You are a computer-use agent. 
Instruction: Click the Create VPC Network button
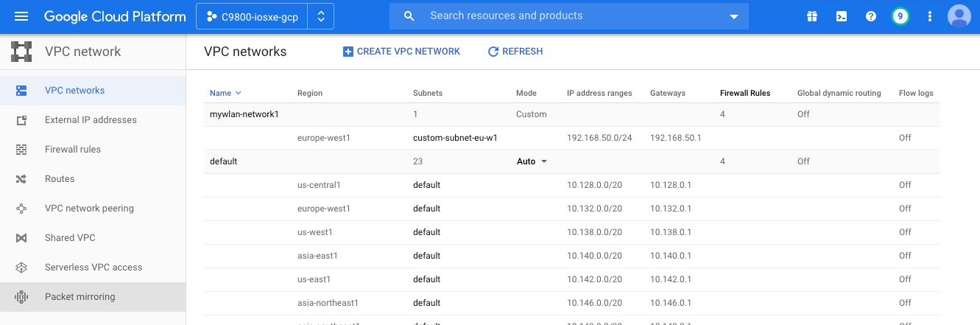coord(401,52)
